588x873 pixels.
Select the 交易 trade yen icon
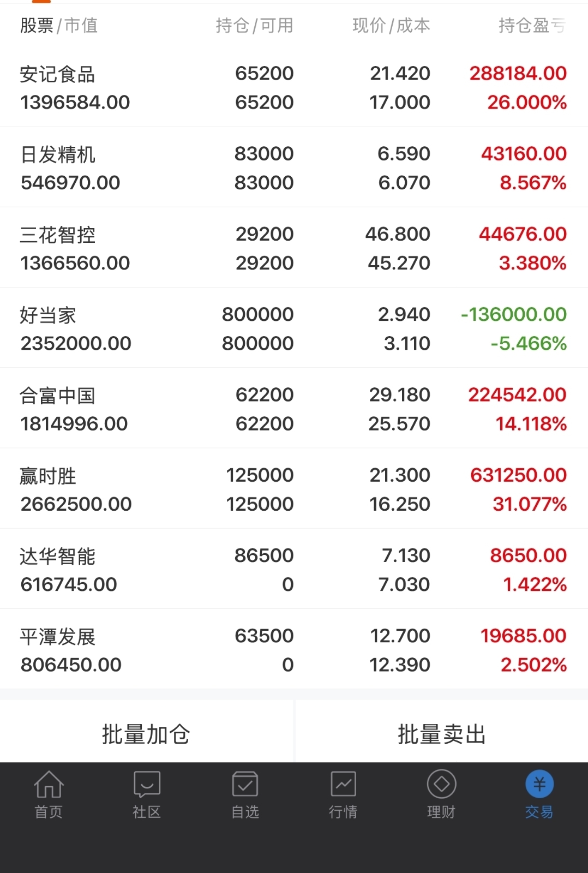click(539, 785)
